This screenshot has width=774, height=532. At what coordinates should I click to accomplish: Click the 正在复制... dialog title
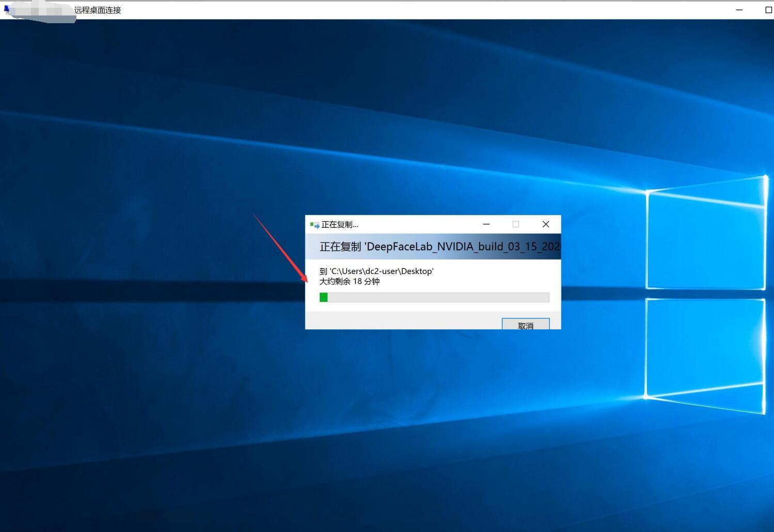click(340, 224)
